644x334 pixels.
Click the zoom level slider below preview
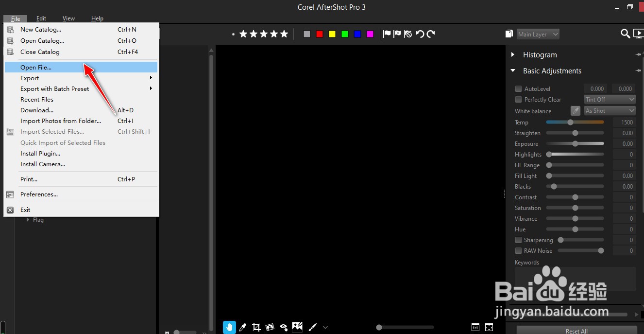(x=405, y=328)
